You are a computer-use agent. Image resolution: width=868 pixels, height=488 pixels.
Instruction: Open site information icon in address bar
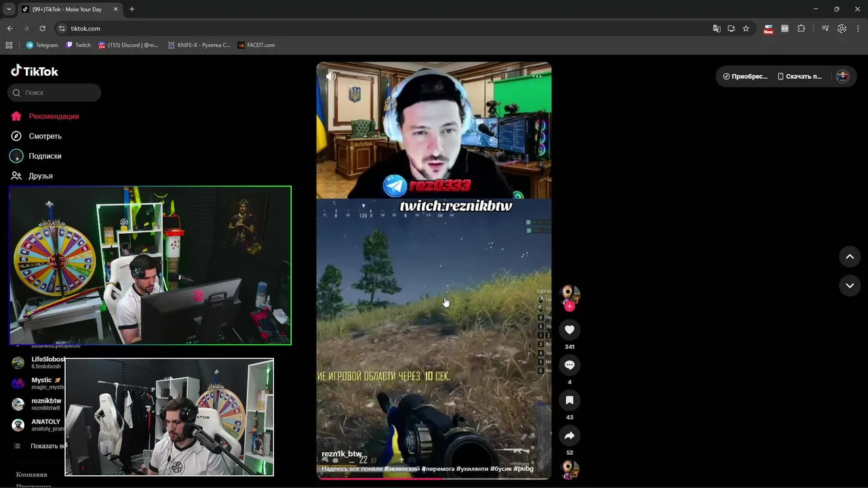click(x=62, y=28)
